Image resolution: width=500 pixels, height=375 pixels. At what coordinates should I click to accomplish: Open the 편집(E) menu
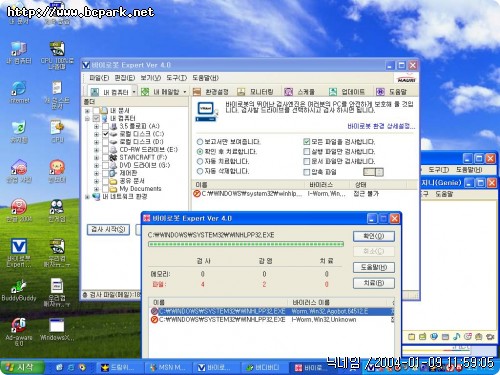point(125,78)
